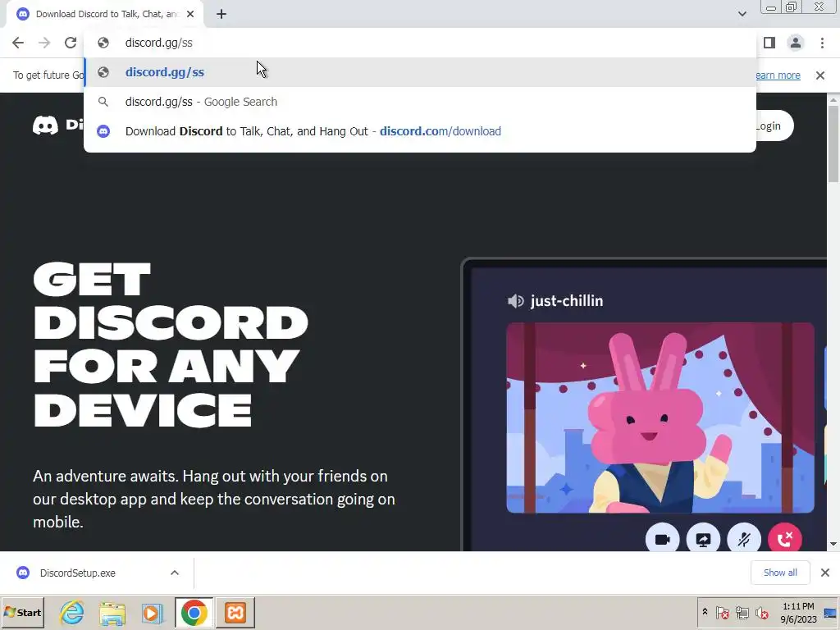Click Show all downloads
The height and width of the screenshot is (630, 840).
[780, 573]
